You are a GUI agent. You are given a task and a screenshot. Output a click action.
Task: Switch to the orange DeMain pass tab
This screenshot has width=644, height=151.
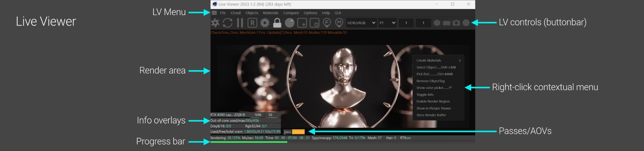298,132
